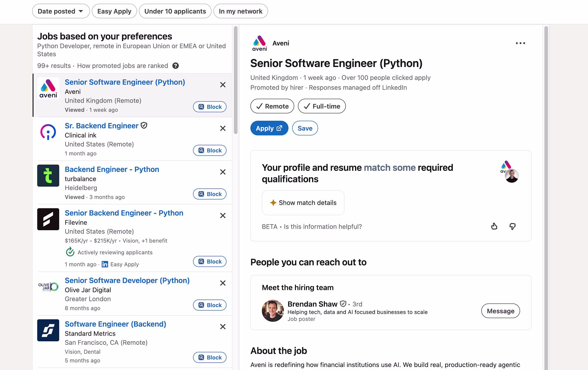Block the Olive Jar Digital job listing

tap(210, 305)
